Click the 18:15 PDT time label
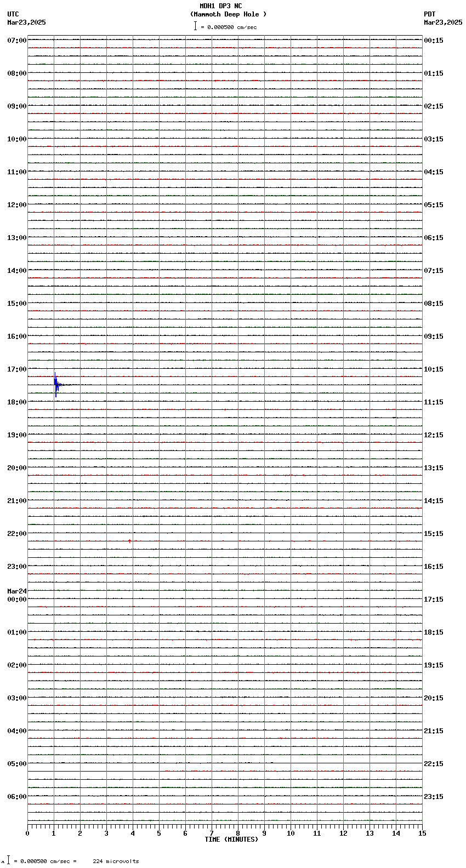This screenshot has width=466, height=868. pyautogui.click(x=434, y=632)
